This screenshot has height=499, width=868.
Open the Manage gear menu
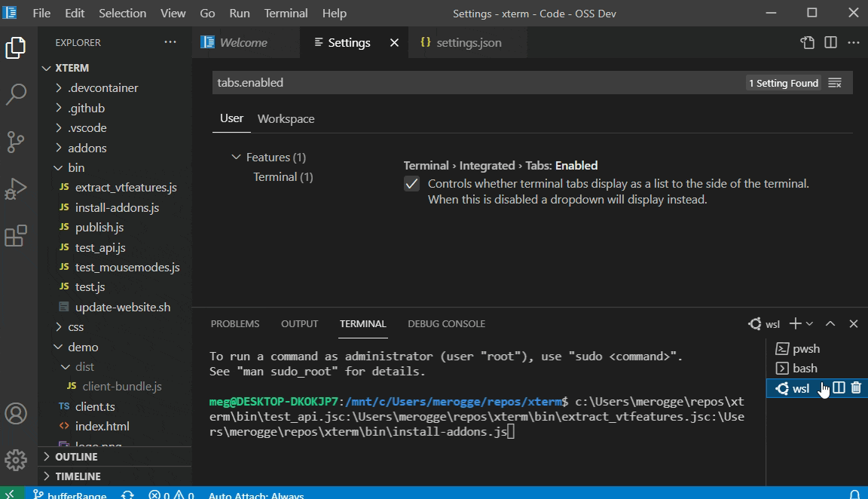tap(16, 460)
